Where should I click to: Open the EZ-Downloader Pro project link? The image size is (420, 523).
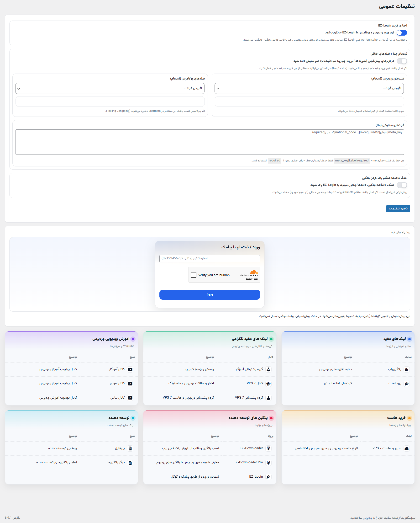coord(248,463)
